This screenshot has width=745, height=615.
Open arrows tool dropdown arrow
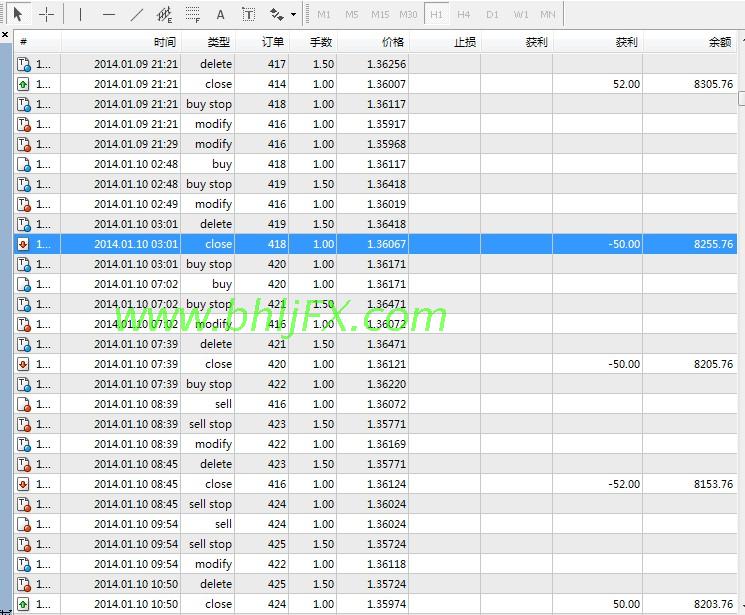[x=293, y=15]
